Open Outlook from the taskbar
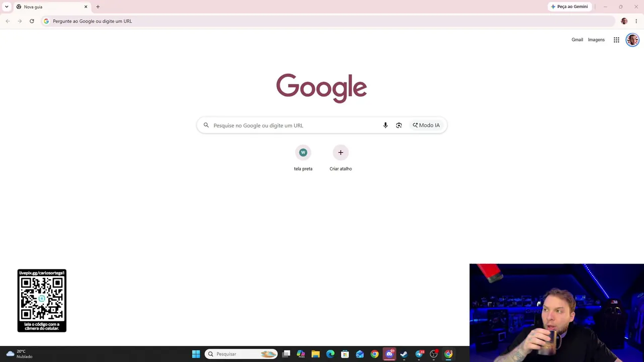The image size is (644, 362). 360,354
